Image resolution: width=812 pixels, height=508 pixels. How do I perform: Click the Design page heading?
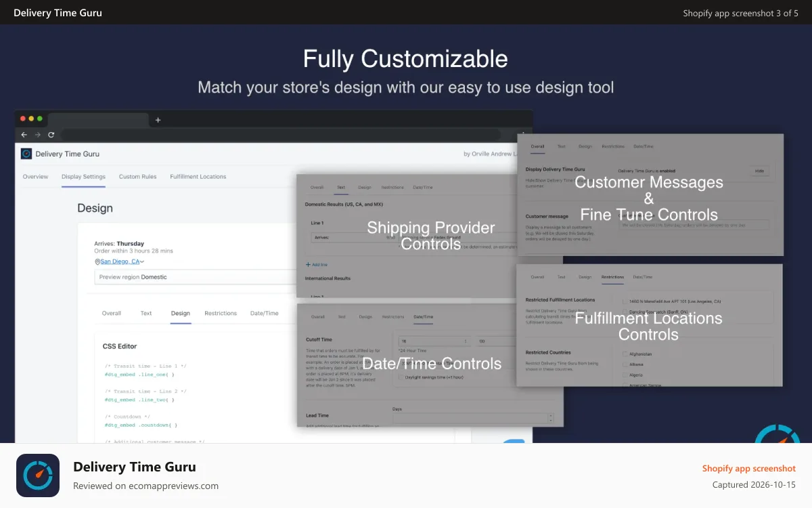[x=95, y=208]
